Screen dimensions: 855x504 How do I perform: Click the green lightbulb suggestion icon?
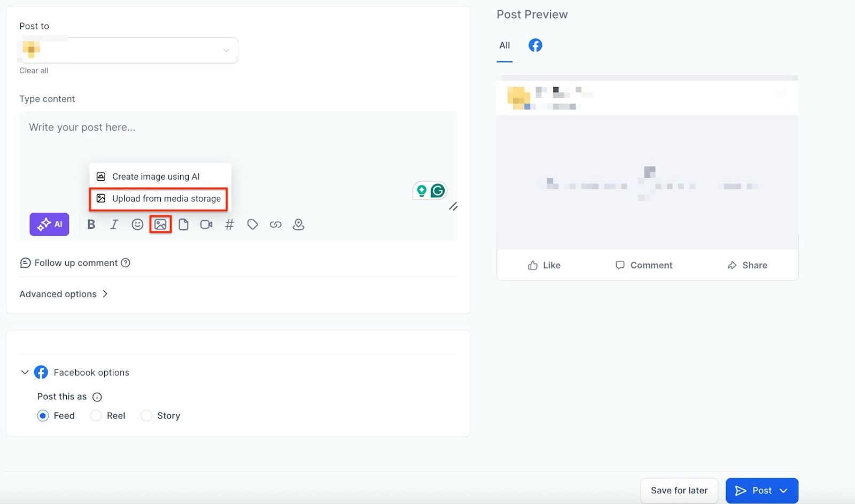[x=422, y=191]
